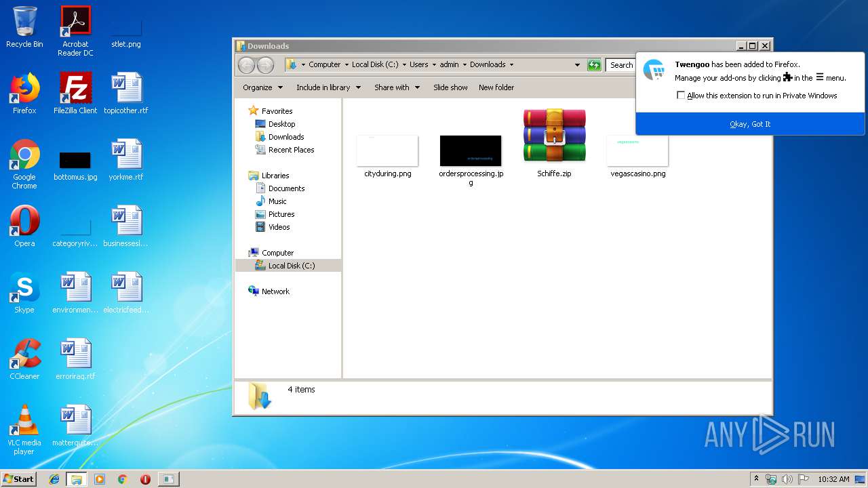
Task: Click the Explorer Back arrow button
Action: (247, 65)
